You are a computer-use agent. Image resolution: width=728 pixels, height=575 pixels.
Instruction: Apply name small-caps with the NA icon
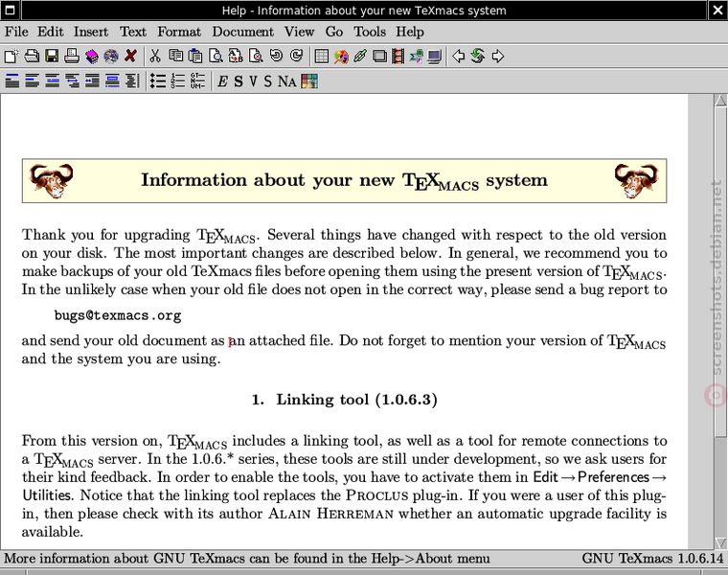coord(287,81)
